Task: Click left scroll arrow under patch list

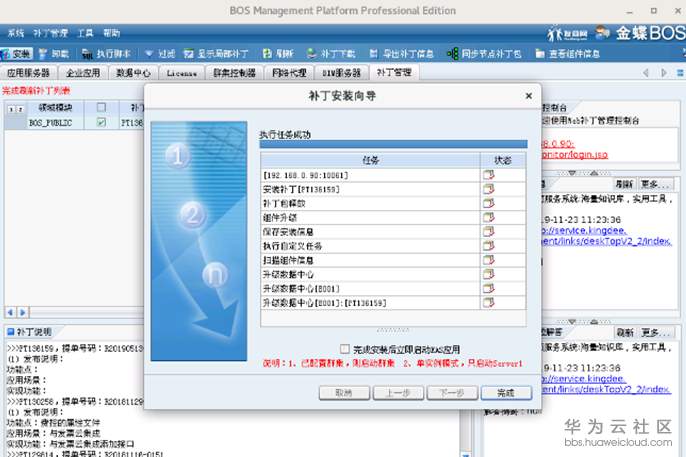Action: [x=10, y=312]
